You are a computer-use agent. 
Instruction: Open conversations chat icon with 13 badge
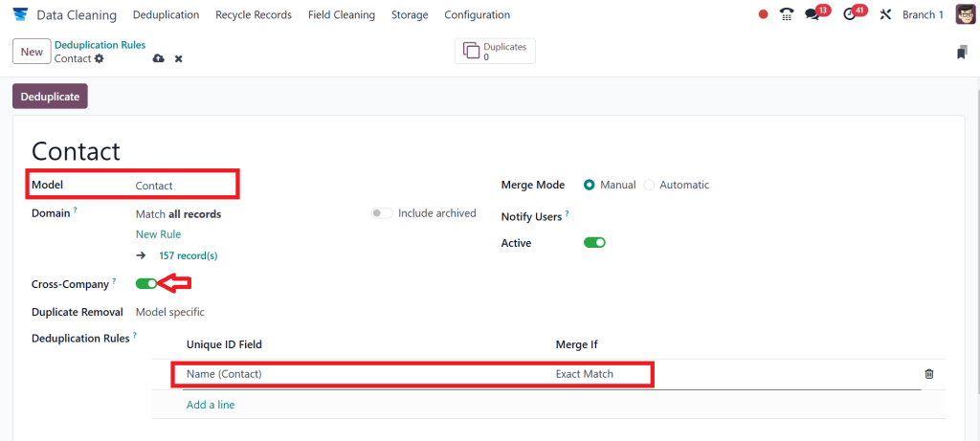pyautogui.click(x=813, y=14)
